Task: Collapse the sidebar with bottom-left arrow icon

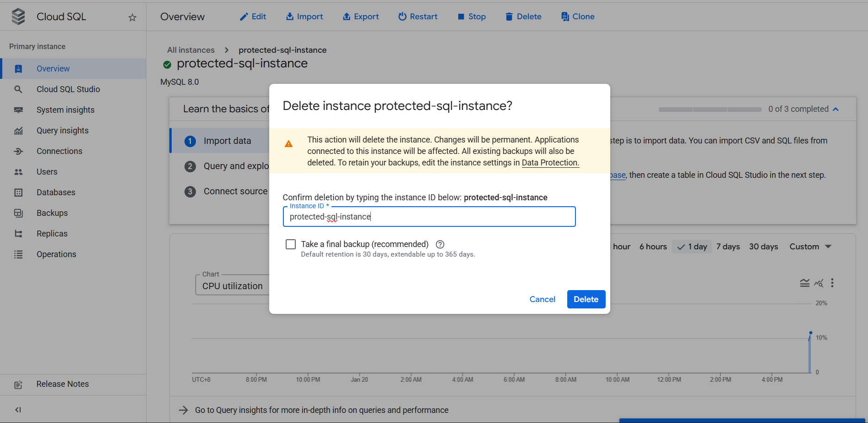Action: pyautogui.click(x=18, y=410)
